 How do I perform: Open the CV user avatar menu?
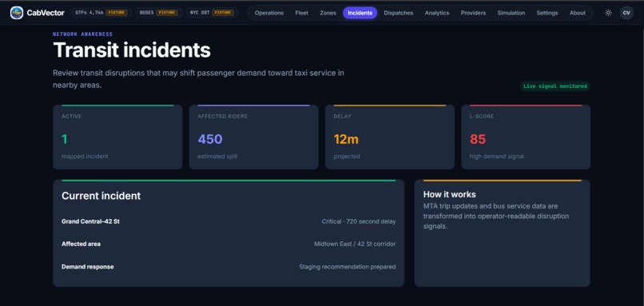tap(626, 13)
